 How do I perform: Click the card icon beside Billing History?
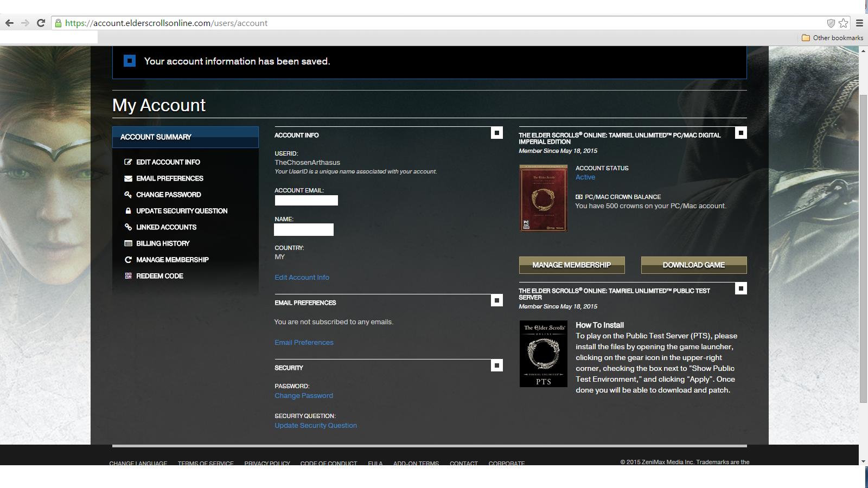point(128,243)
